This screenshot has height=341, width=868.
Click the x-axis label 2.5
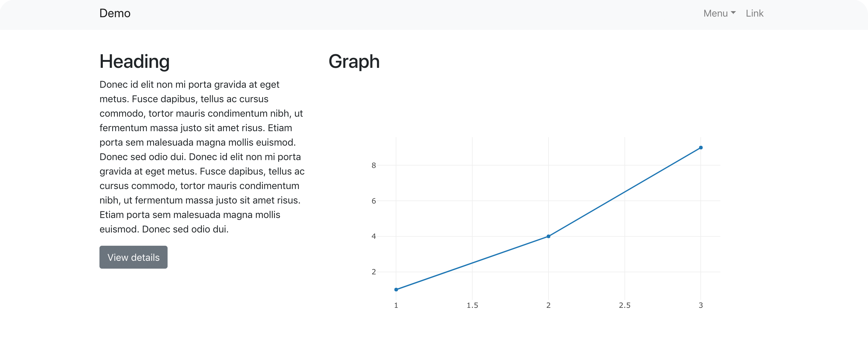point(625,306)
